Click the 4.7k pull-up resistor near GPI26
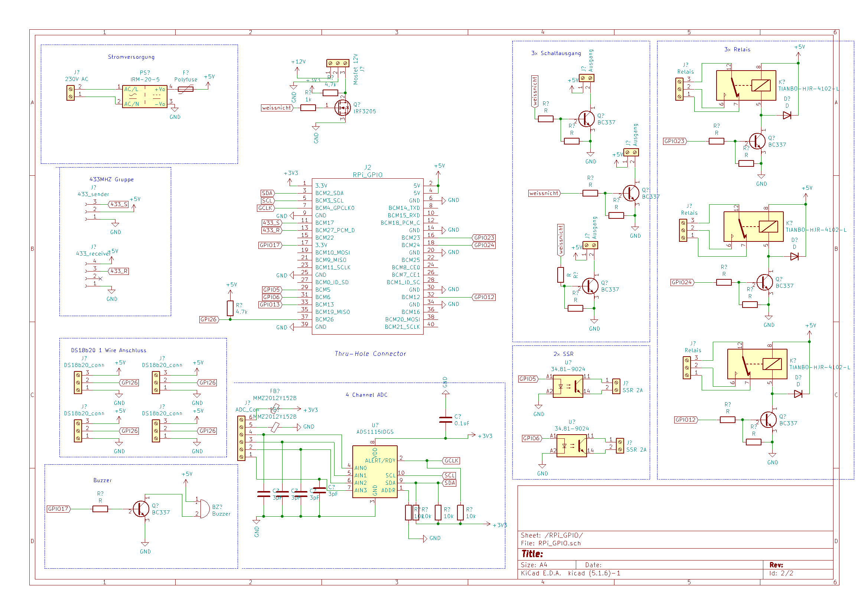The height and width of the screenshot is (614, 868). point(230,308)
